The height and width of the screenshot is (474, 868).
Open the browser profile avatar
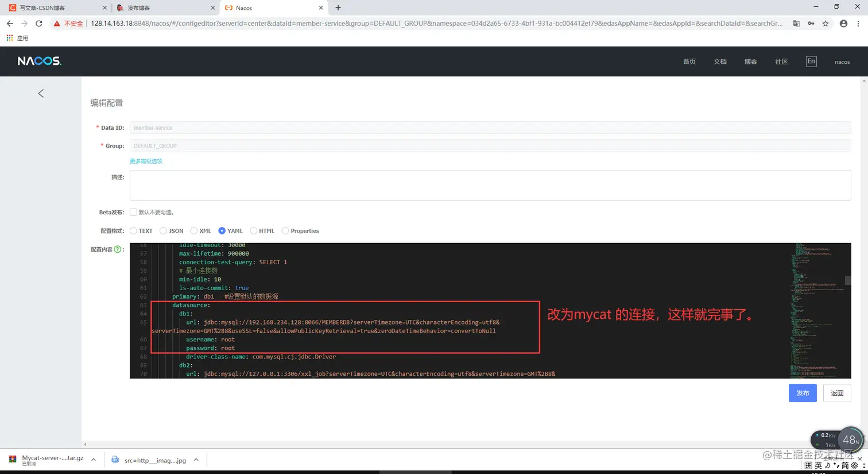point(843,24)
